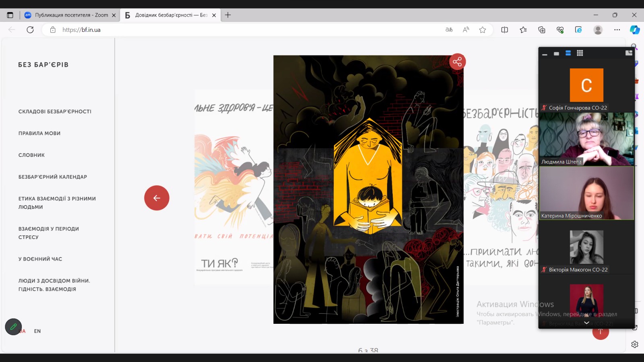644x362 pixels.
Task: Open the Edge sidebar settings gear
Action: [635, 344]
